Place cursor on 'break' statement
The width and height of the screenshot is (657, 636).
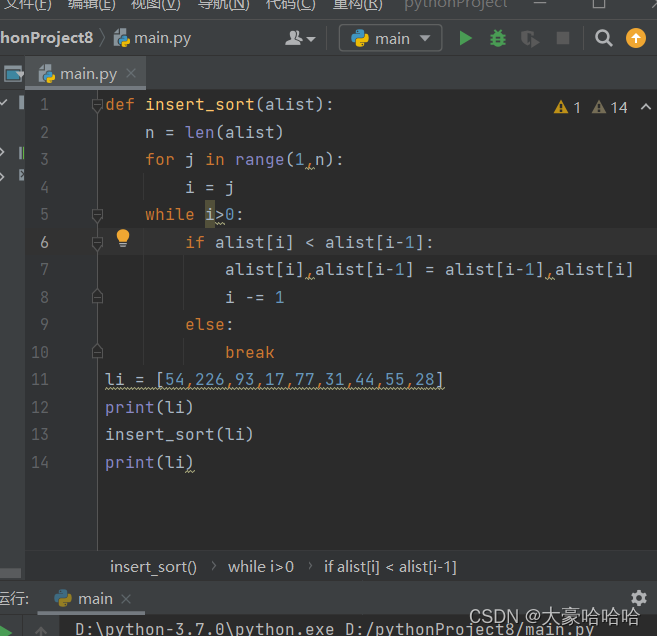(x=250, y=352)
